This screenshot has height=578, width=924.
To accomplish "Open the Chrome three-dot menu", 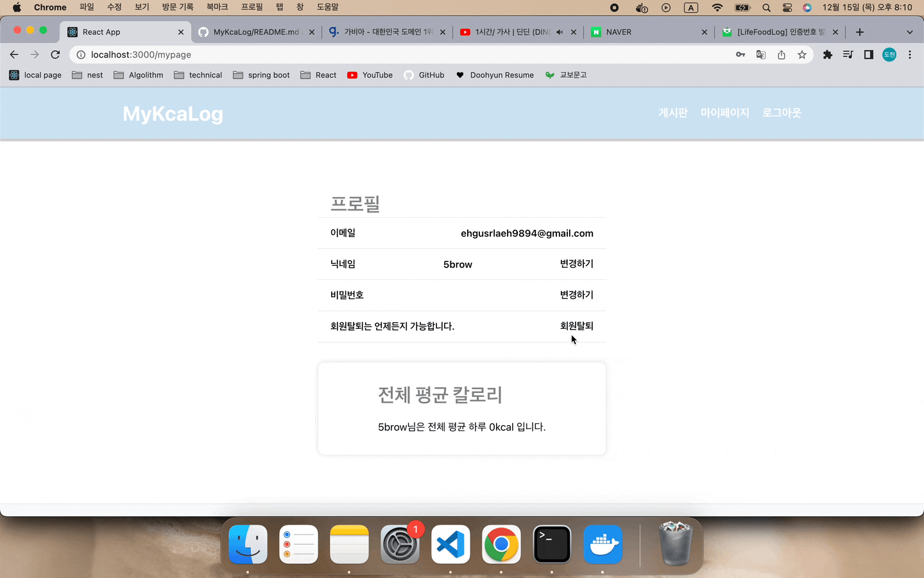I will (910, 55).
